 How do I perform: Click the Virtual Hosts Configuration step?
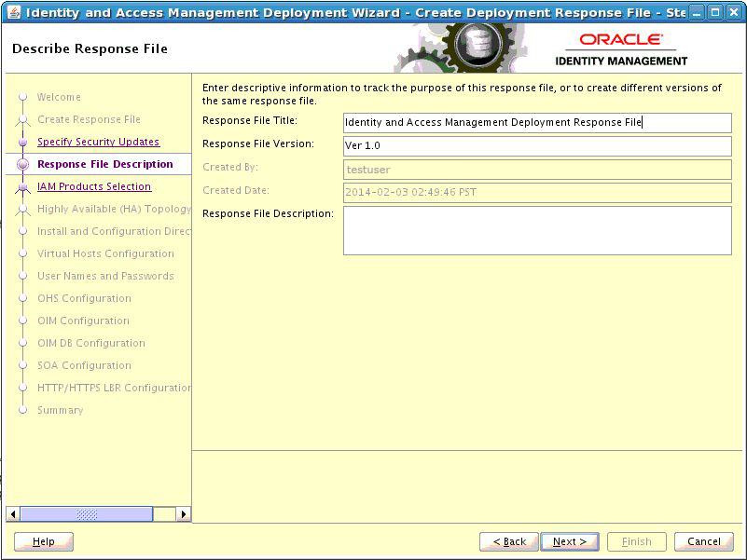pos(105,253)
